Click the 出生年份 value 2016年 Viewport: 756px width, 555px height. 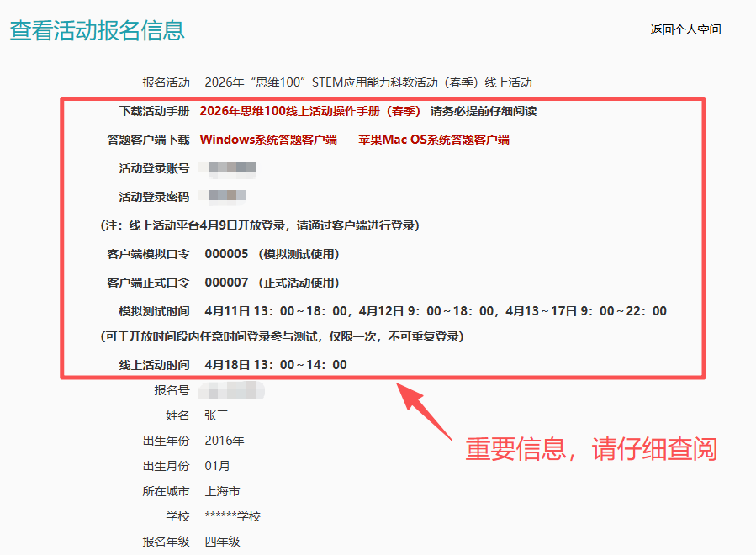(225, 441)
